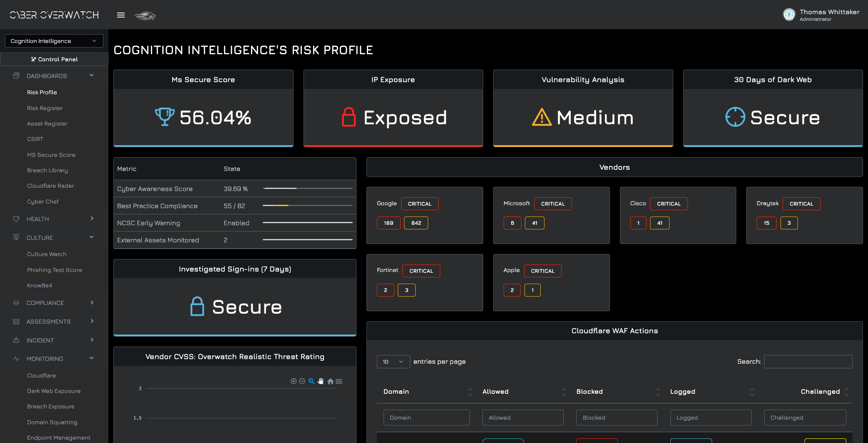Click Apple CRITICAL badge

click(542, 271)
